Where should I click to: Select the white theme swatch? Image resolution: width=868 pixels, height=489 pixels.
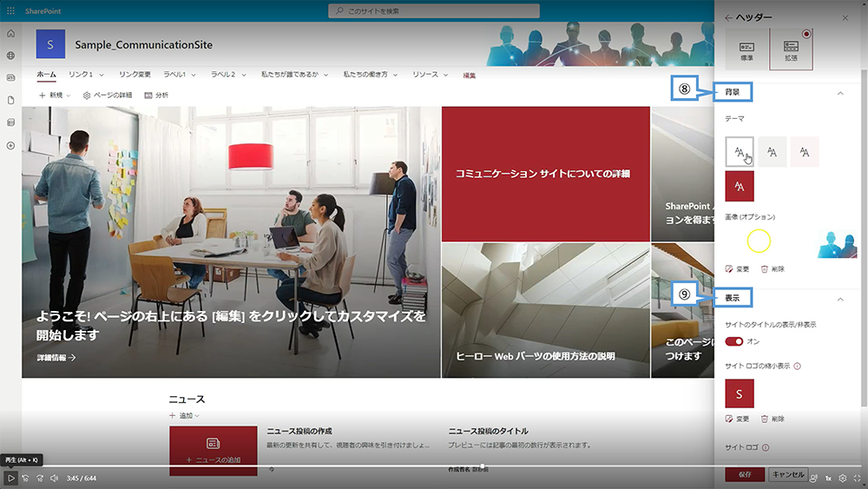tap(740, 152)
